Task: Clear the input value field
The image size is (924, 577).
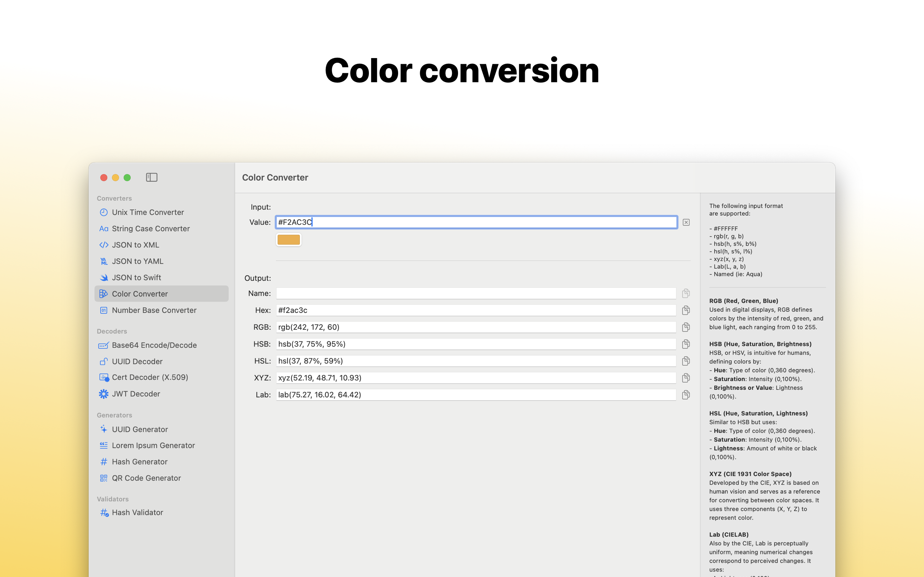Action: click(x=686, y=222)
